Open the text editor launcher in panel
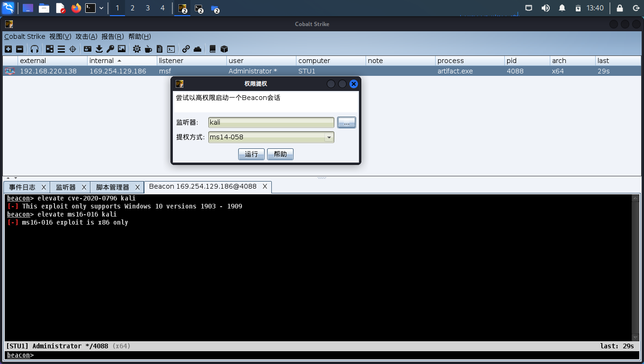Viewport: 644px width, 364px height. pyautogui.click(x=60, y=8)
